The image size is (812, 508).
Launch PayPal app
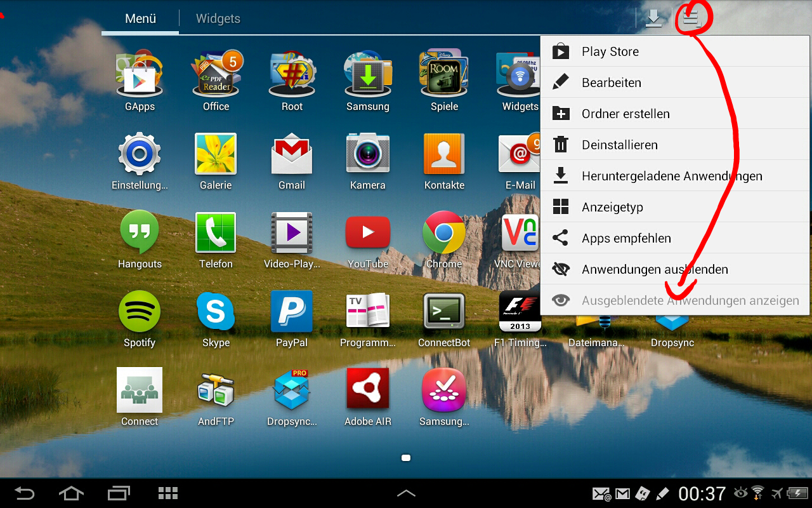(292, 311)
